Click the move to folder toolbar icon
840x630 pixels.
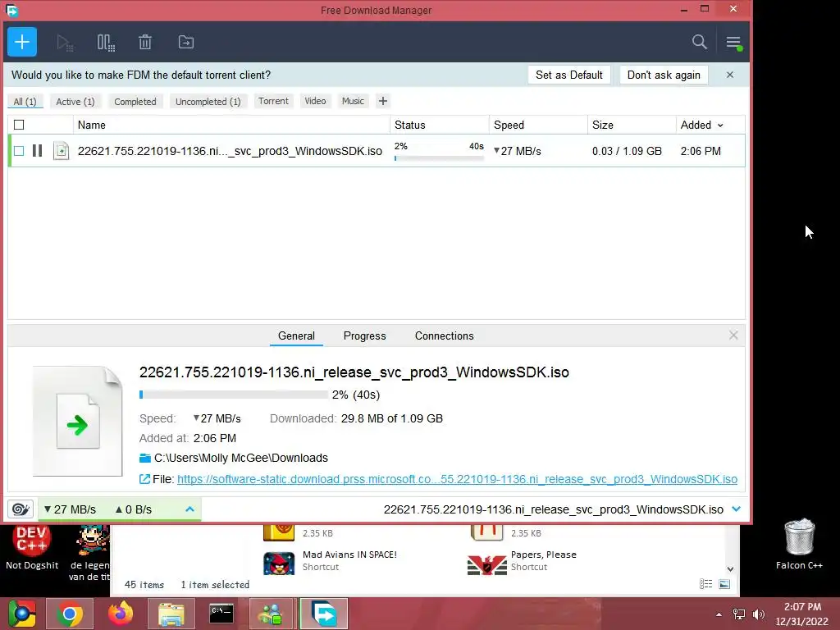tap(186, 42)
